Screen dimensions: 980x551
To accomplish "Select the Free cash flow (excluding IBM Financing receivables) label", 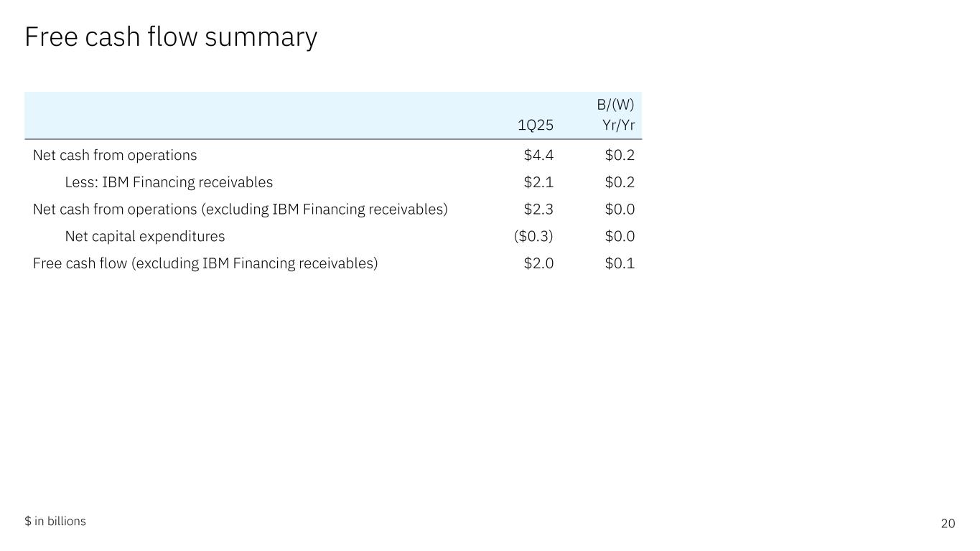I will click(205, 263).
